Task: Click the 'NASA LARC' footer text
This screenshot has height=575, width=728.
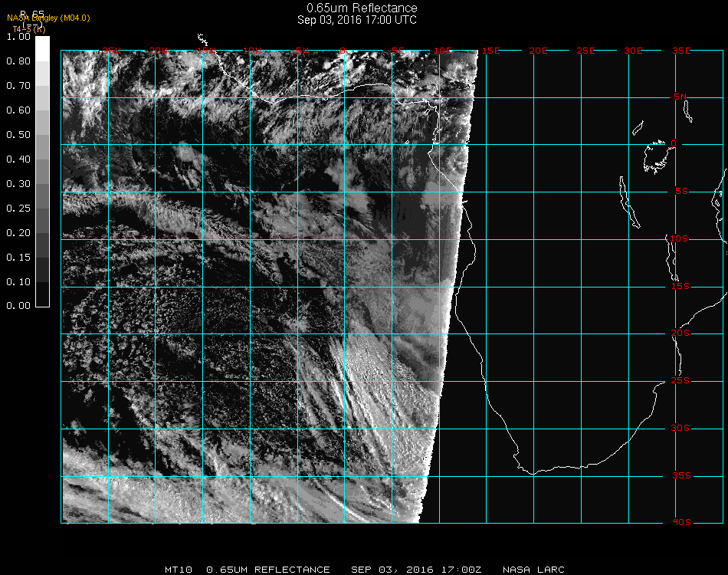Action: 533,570
